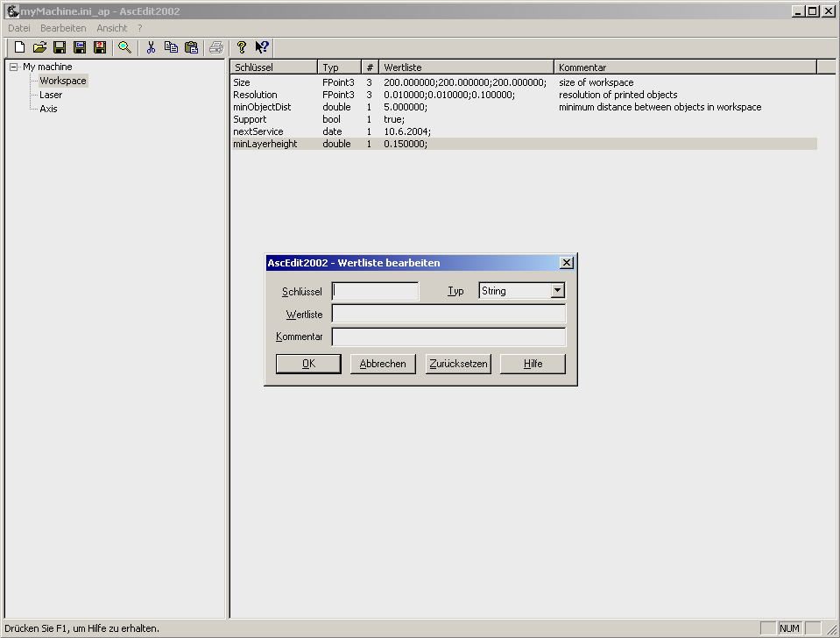Open help with the yellow question mark icon
This screenshot has height=638, width=840.
point(242,47)
